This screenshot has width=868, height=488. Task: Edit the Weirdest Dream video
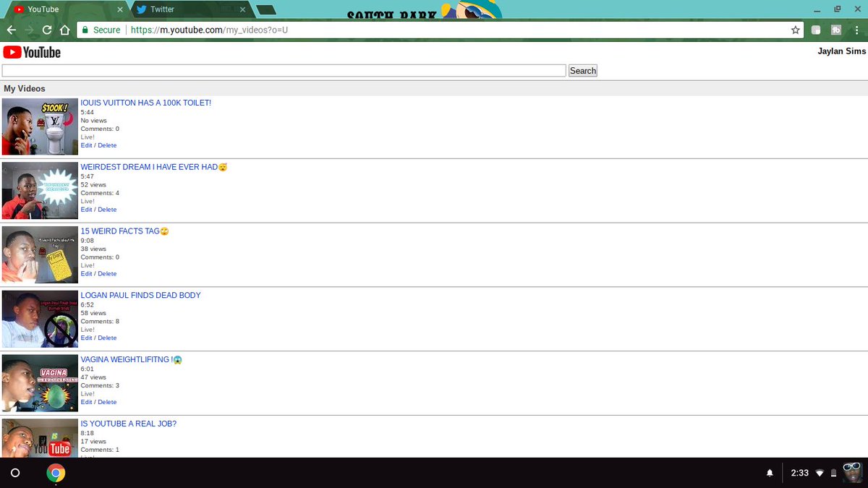click(86, 210)
